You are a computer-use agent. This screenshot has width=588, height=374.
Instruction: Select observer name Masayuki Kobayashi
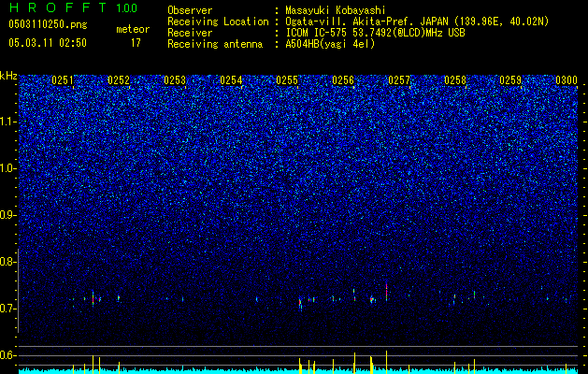click(336, 10)
